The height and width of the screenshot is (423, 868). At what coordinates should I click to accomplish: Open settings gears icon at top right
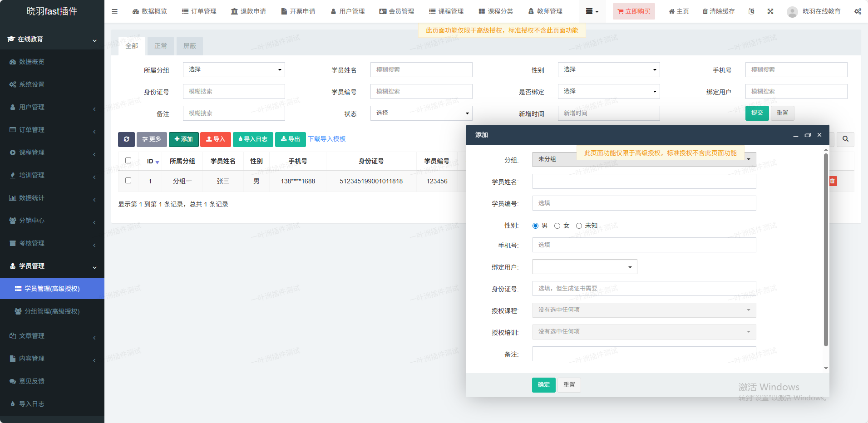click(x=858, y=11)
